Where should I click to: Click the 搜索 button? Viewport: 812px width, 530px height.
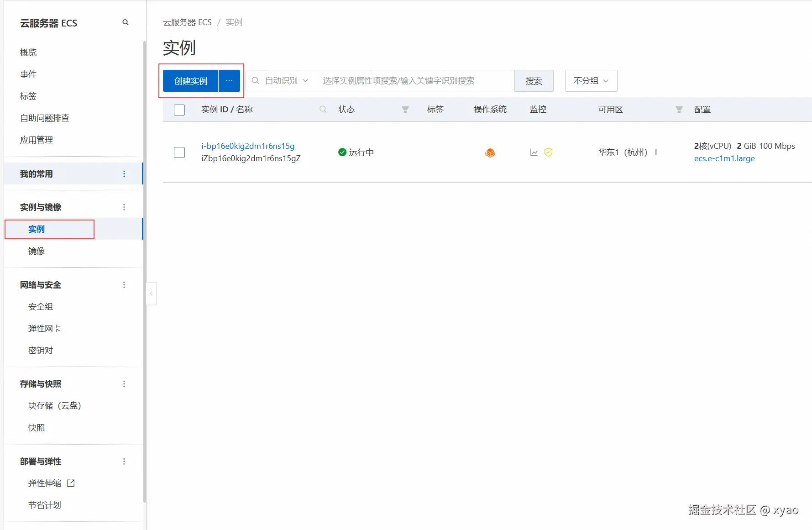pos(534,81)
